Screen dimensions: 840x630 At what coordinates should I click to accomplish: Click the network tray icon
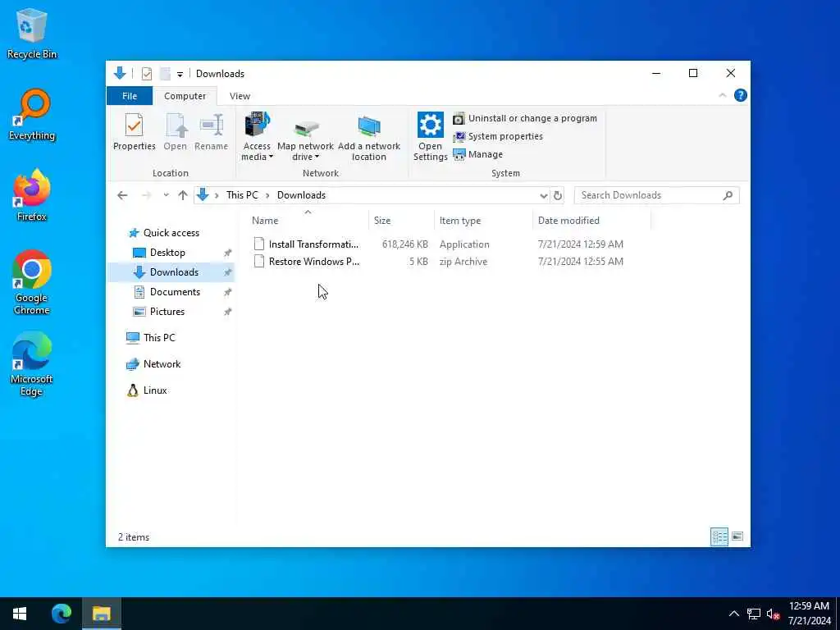point(754,614)
